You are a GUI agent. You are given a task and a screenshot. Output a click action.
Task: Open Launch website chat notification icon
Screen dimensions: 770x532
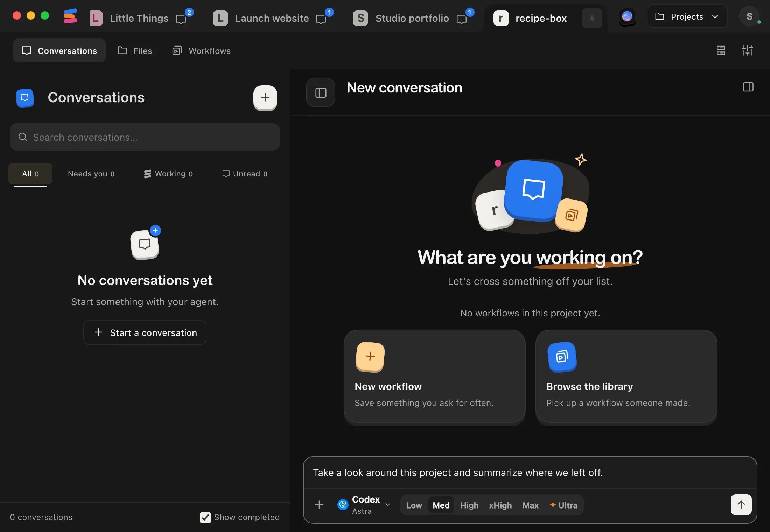324,17
